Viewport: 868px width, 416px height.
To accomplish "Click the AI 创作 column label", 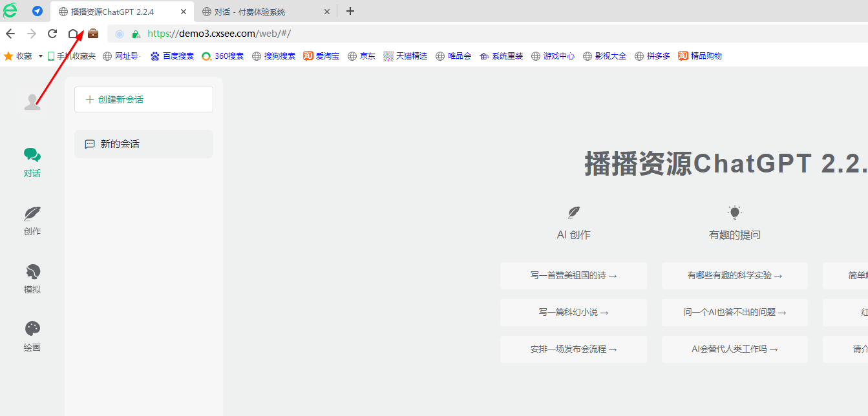I will coord(573,235).
